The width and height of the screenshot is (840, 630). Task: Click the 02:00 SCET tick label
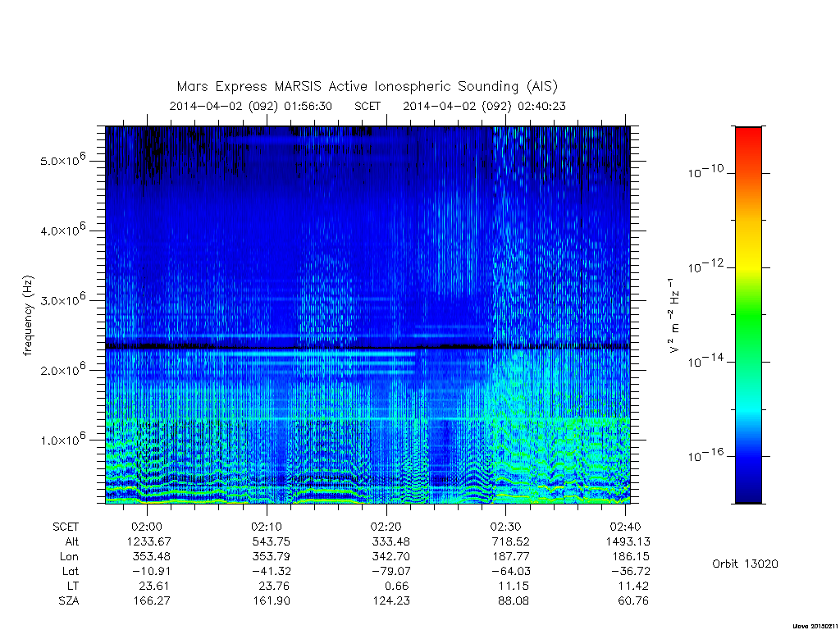[x=147, y=527]
